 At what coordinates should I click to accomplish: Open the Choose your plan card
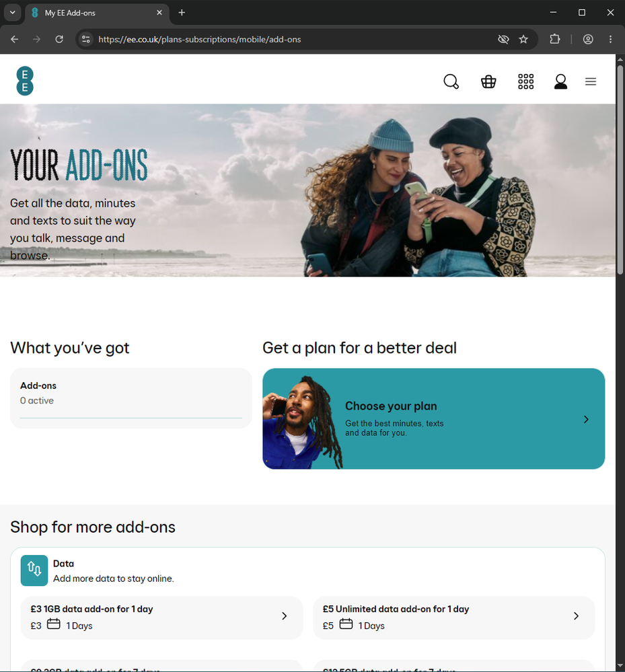pyautogui.click(x=433, y=418)
